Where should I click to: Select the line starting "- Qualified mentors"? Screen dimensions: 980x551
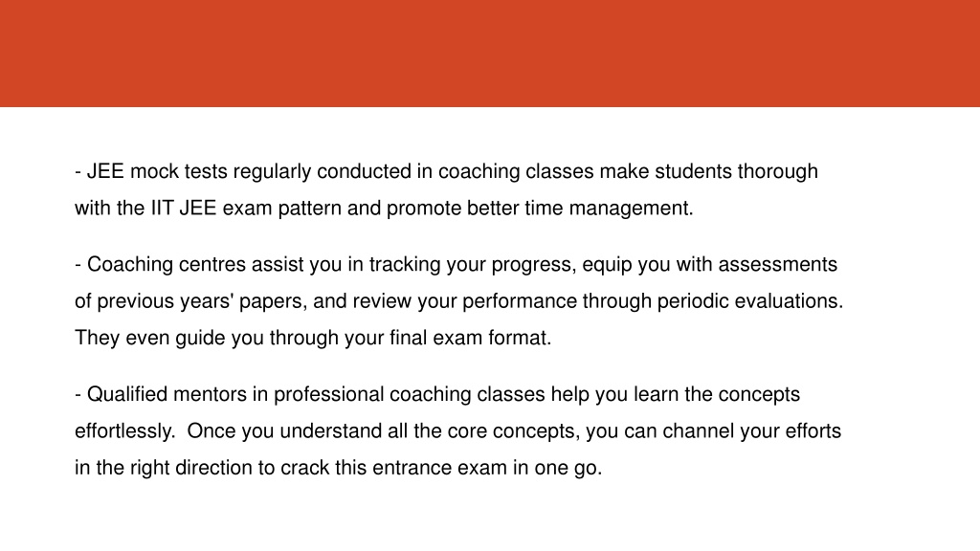coord(437,395)
